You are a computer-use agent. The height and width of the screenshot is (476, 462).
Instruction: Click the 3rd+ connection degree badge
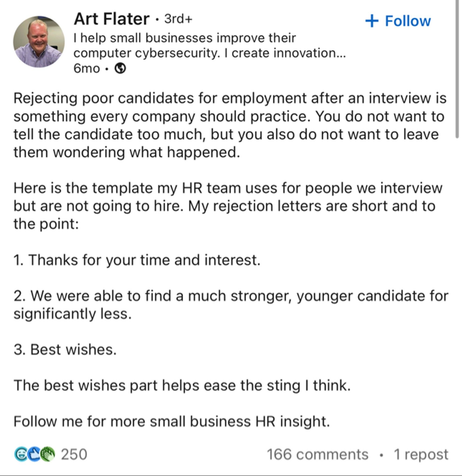178,19
